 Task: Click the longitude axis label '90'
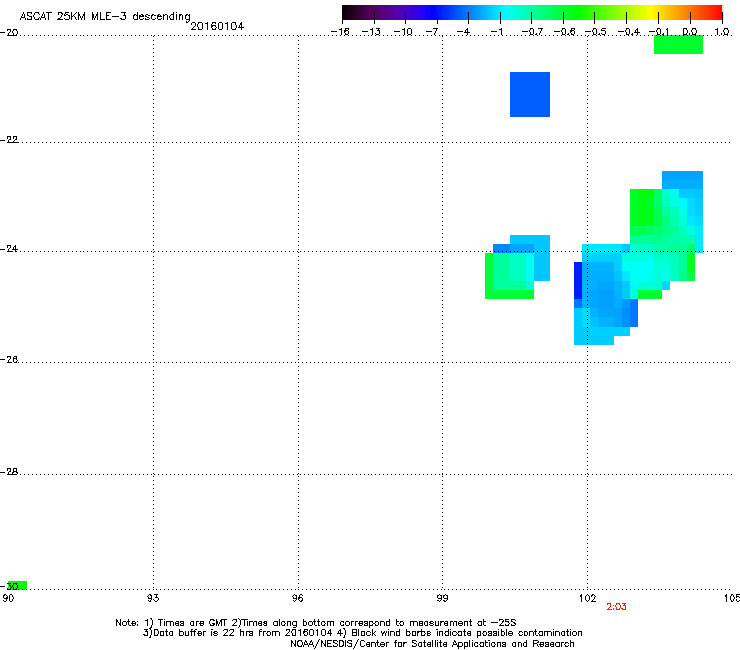pos(8,599)
